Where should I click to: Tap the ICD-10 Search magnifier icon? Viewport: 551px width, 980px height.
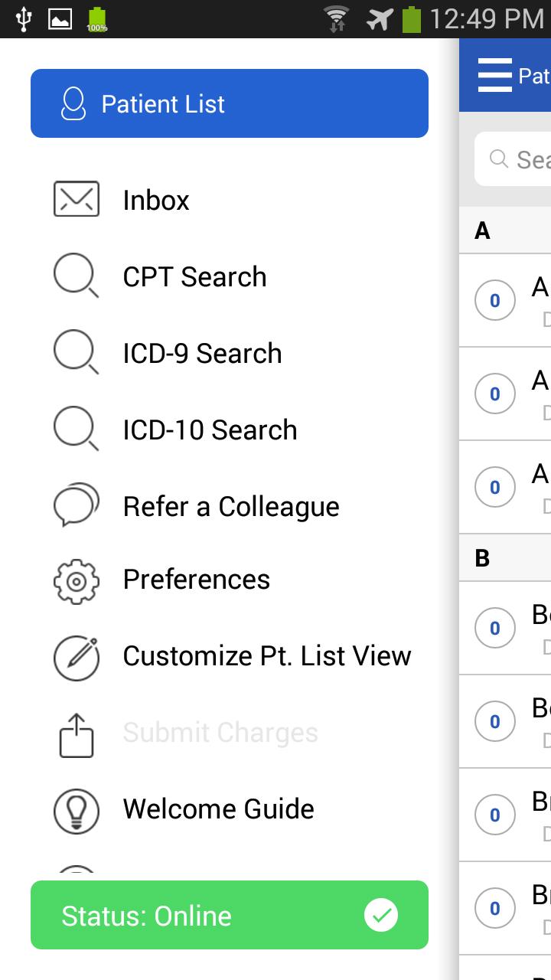[76, 429]
